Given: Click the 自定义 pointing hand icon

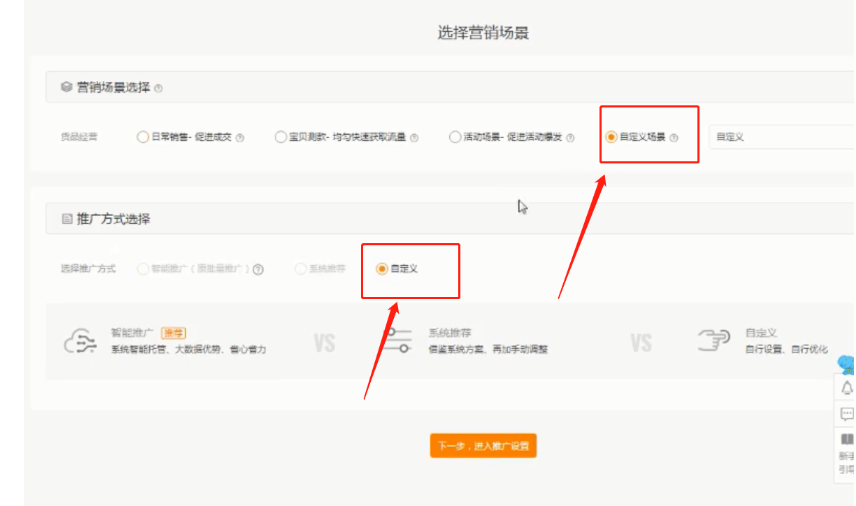Looking at the screenshot, I should coord(714,340).
